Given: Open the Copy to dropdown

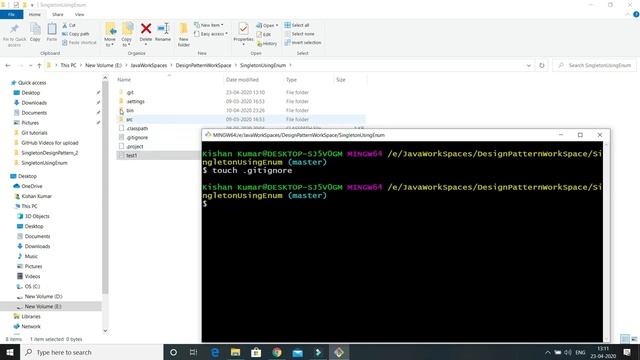Looking at the screenshot, I should click(x=127, y=34).
